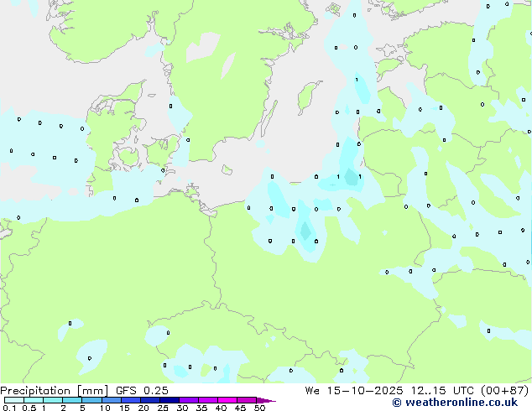This screenshot has width=532, height=411.
Task: Pick the 10–15 mm legend color swatch
Action: coord(112,400)
